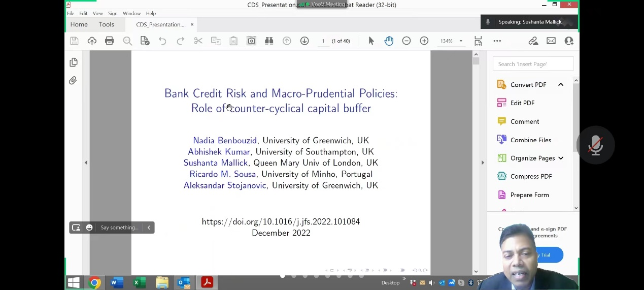Go to next page arrow
Viewport: 644px width, 290px height.
point(304,41)
